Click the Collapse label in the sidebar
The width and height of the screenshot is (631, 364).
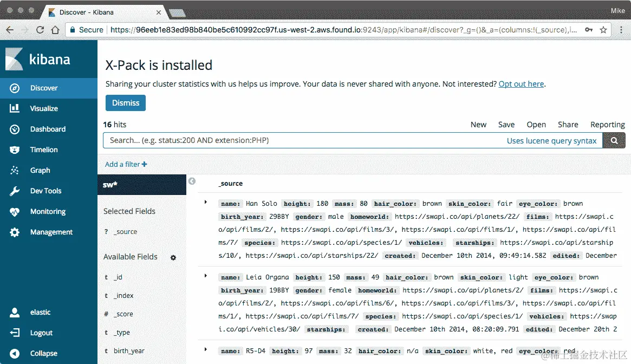pos(43,354)
